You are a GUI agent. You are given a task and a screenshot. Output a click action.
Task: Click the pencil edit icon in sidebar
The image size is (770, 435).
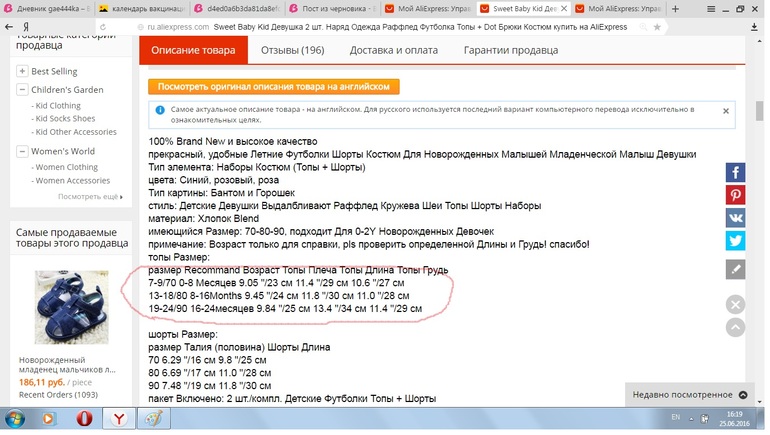[735, 268]
